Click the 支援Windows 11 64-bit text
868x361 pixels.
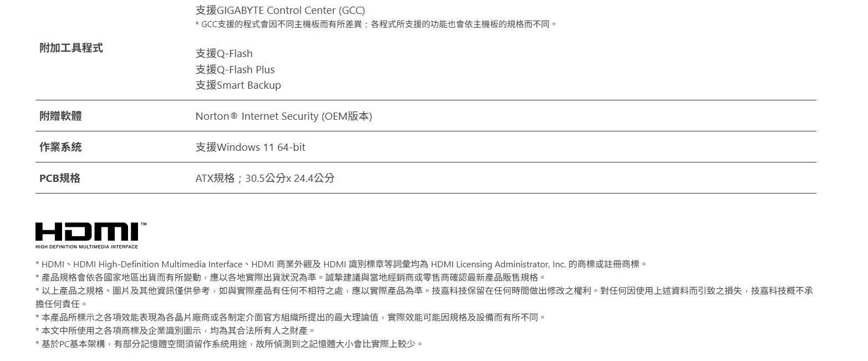tap(250, 148)
